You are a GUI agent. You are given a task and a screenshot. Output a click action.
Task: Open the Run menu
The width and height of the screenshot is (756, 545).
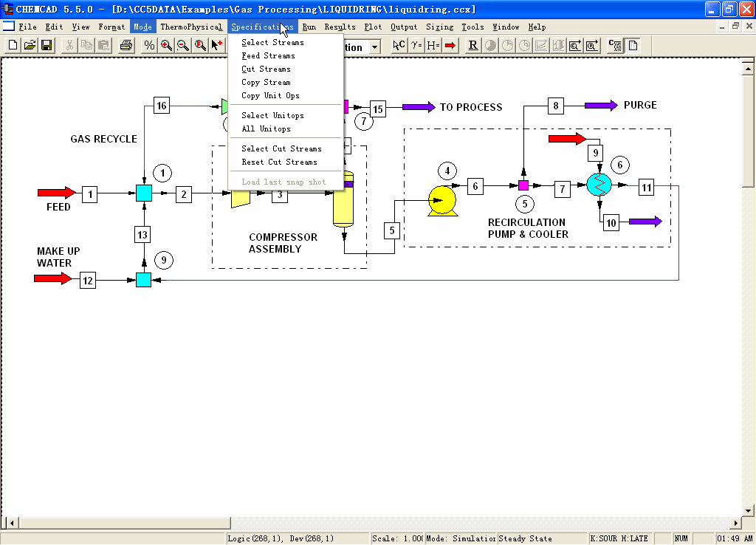309,27
